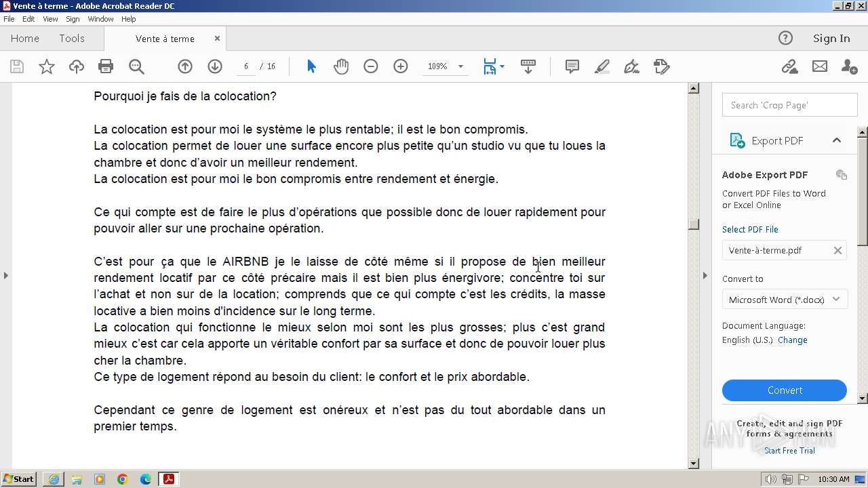868x488 pixels.
Task: Click the Search 'Crop Page' box
Action: (790, 105)
